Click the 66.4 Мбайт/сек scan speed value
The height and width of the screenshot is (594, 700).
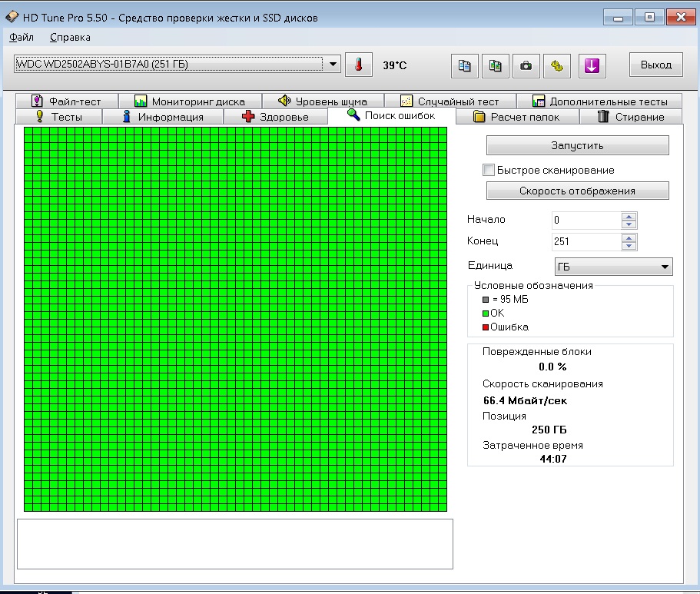point(525,400)
